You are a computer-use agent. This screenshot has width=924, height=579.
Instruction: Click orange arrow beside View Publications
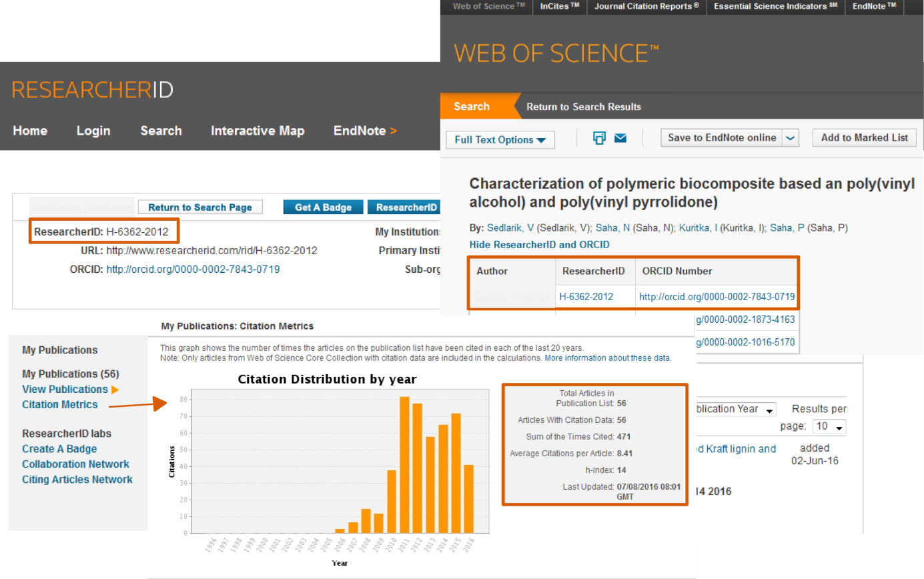[x=115, y=390]
